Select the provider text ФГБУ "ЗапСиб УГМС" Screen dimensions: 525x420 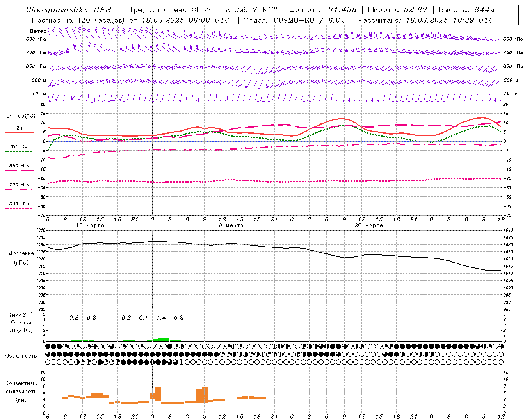(234, 10)
